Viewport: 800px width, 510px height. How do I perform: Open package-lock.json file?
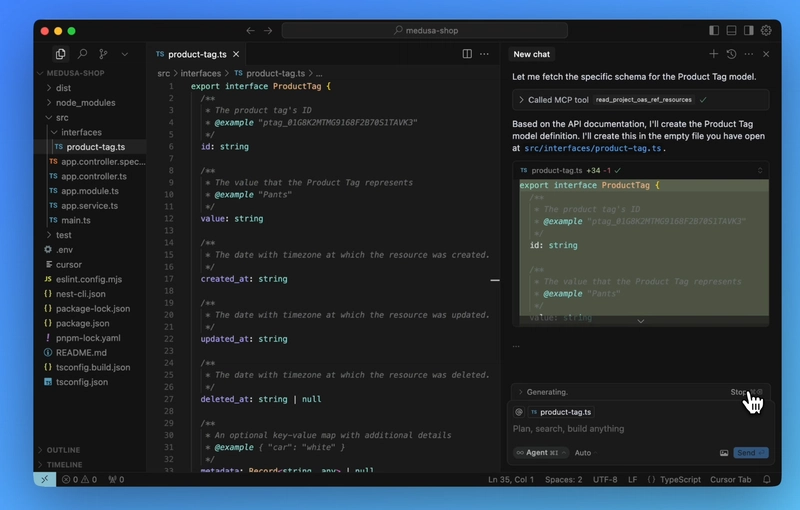click(x=92, y=309)
